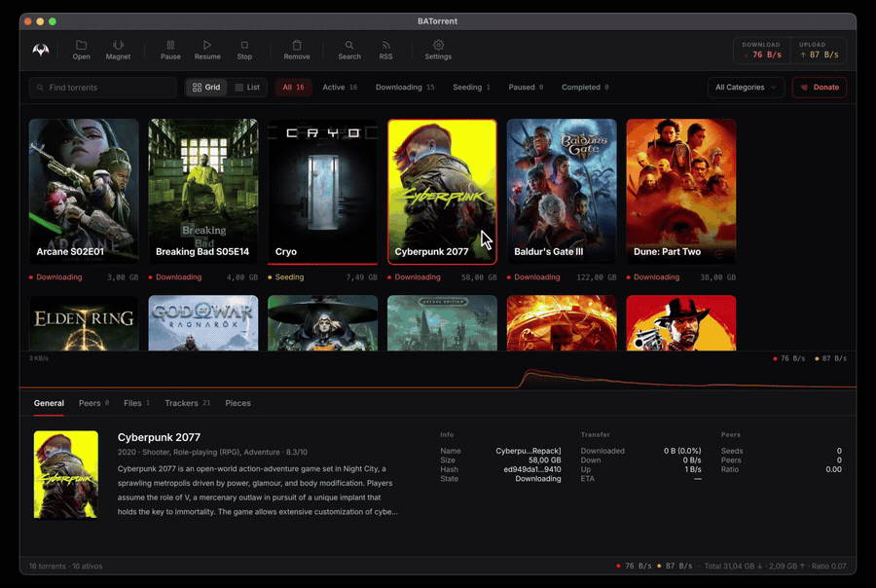Click the Find torrents search field
The width and height of the screenshot is (876, 588).
(x=103, y=88)
